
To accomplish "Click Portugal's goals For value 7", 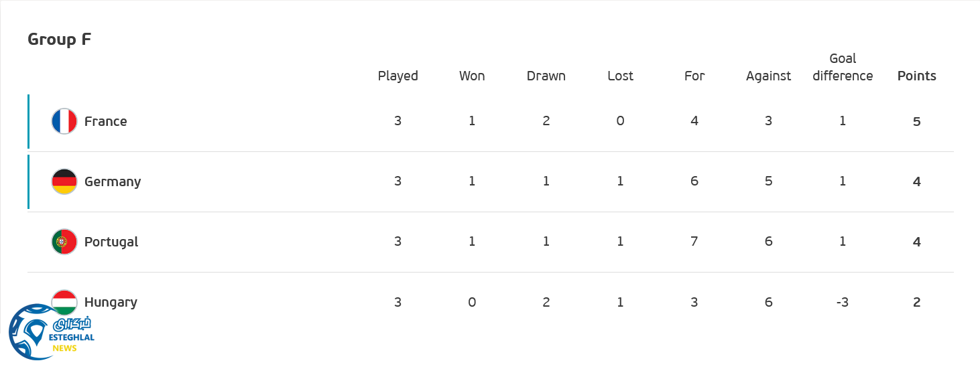I will coord(694,242).
